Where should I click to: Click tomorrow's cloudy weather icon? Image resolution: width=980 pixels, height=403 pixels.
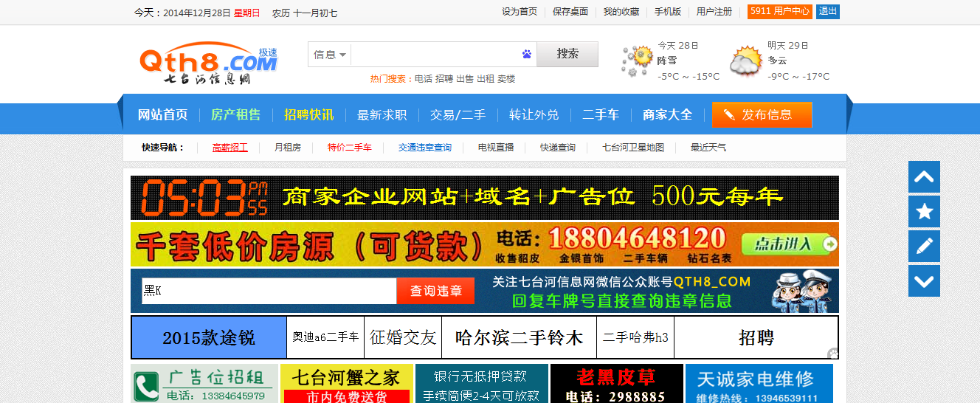tap(745, 61)
